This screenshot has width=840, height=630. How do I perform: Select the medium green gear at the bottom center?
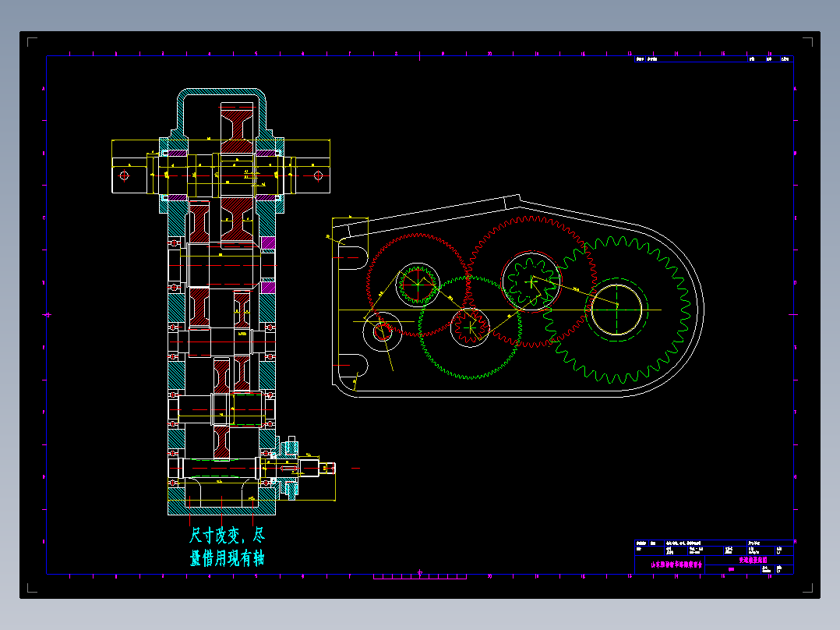[470, 327]
